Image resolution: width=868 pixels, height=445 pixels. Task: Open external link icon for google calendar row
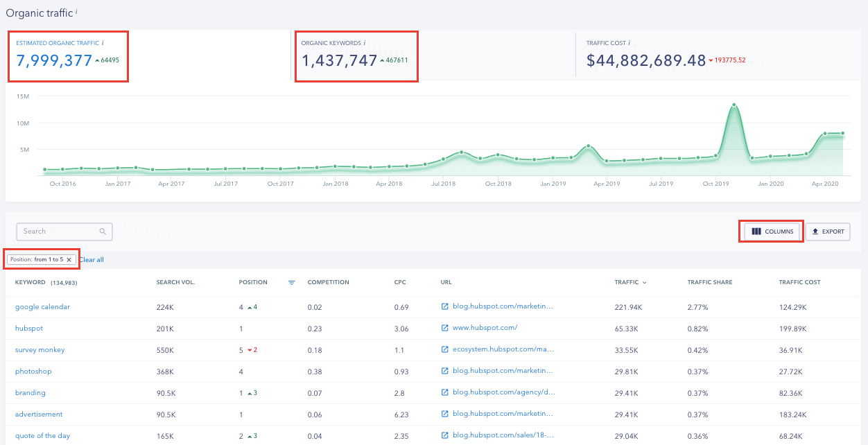[x=445, y=306]
